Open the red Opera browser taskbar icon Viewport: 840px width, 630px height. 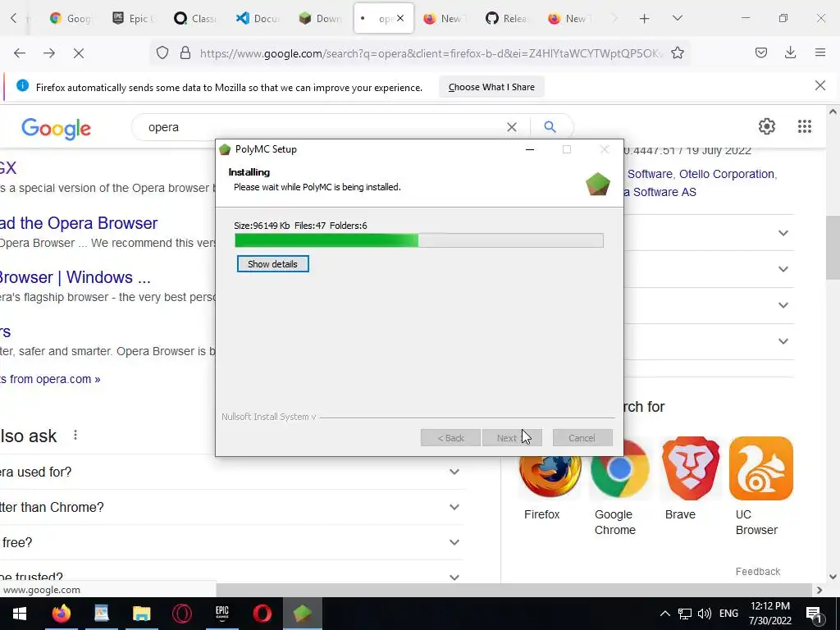point(262,614)
